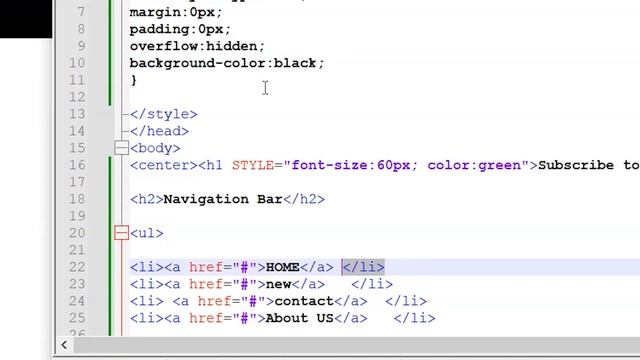Place cursor in 'overflow:hidden;' text

pos(197,46)
